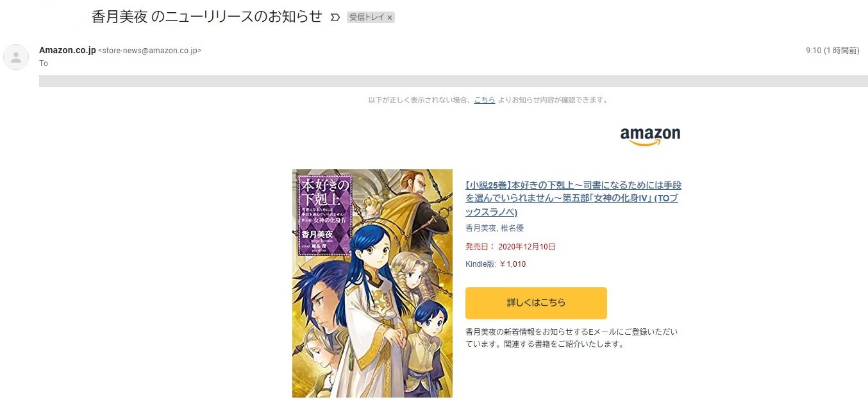The height and width of the screenshot is (420, 868).
Task: Click the importance marker next to the subject
Action: click(x=335, y=17)
